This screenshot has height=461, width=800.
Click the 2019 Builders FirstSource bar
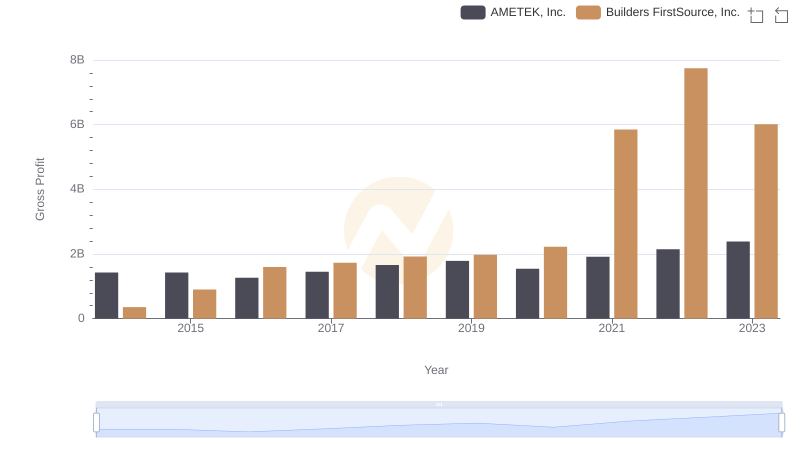coord(485,287)
